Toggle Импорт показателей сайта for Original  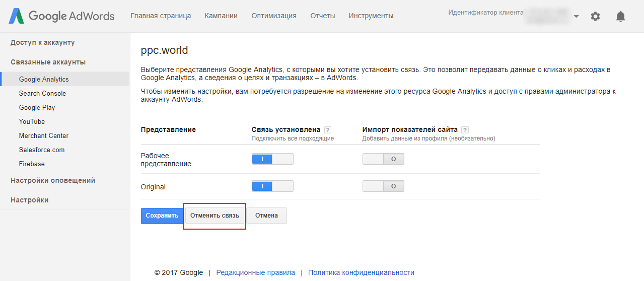(x=383, y=186)
